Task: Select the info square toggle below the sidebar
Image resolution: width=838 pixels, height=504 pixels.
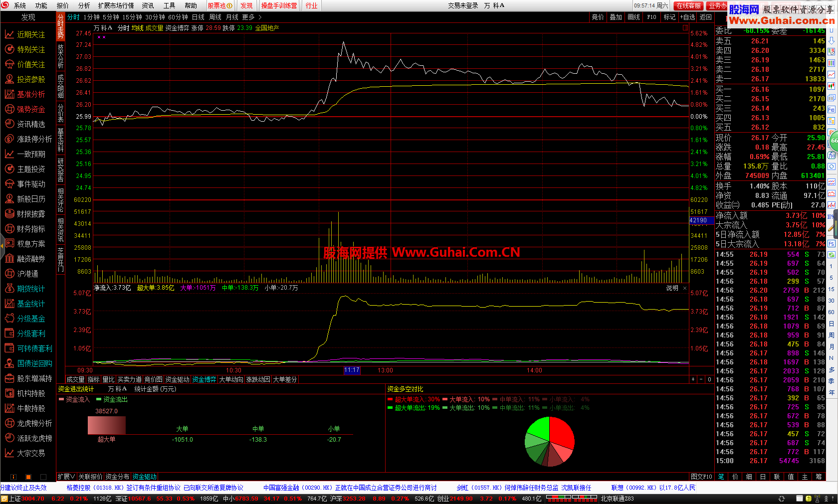Action: [x=13, y=477]
